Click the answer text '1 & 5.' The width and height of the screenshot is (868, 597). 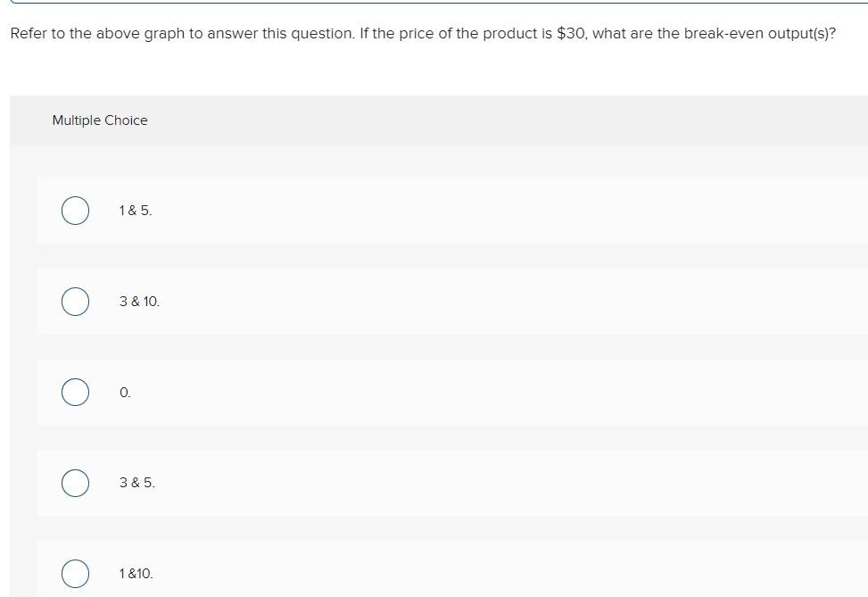[x=135, y=211]
